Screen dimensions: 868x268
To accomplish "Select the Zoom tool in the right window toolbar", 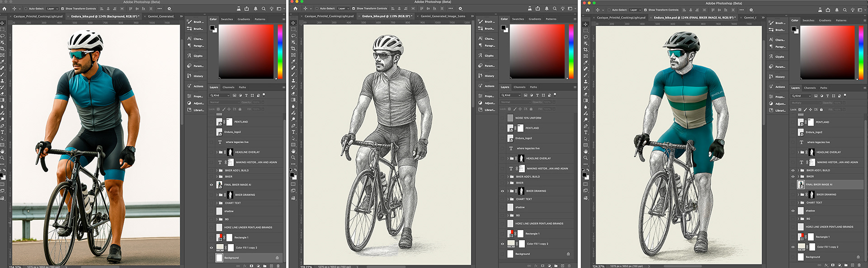I will click(585, 158).
